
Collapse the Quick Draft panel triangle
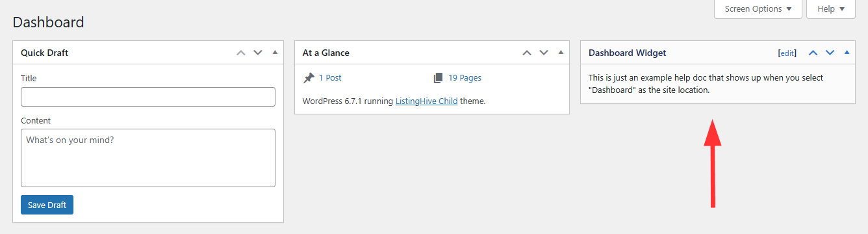[x=275, y=52]
